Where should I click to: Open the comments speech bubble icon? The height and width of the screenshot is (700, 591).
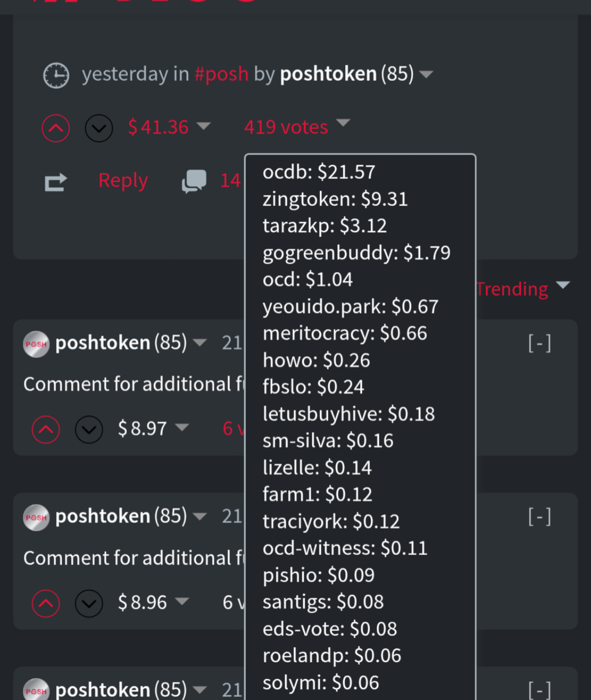point(194,181)
